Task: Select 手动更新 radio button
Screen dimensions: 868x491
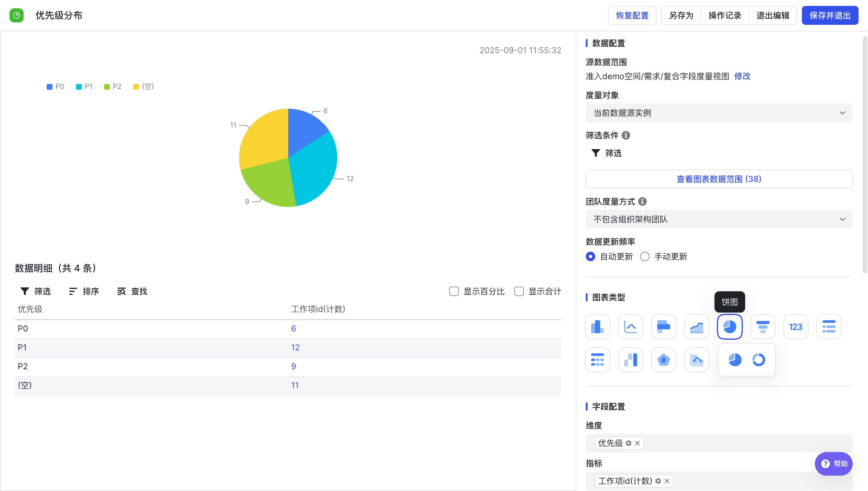Action: pos(645,256)
